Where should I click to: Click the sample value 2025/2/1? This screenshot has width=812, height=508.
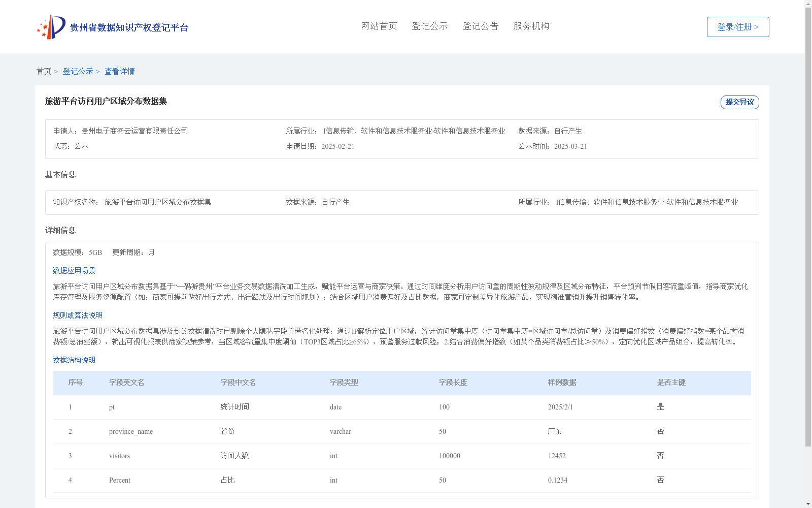(x=560, y=407)
